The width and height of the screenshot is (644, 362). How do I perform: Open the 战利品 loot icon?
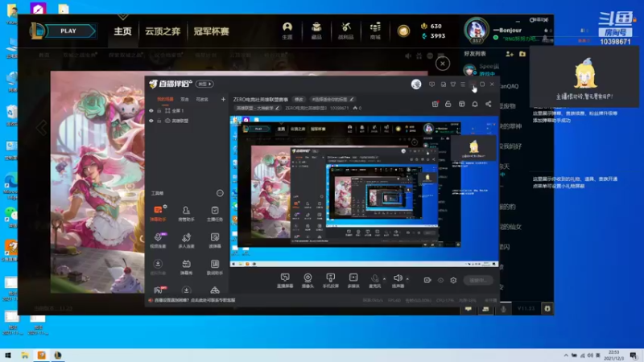pos(346,31)
